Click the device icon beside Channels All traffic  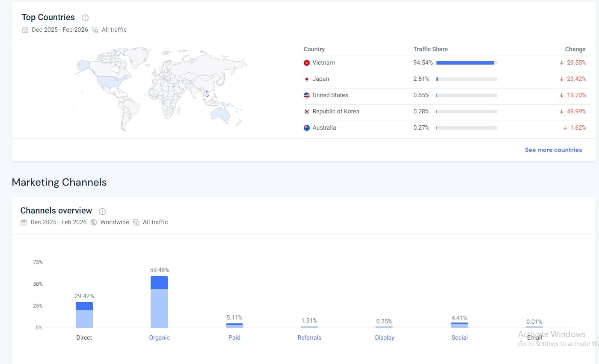point(136,222)
